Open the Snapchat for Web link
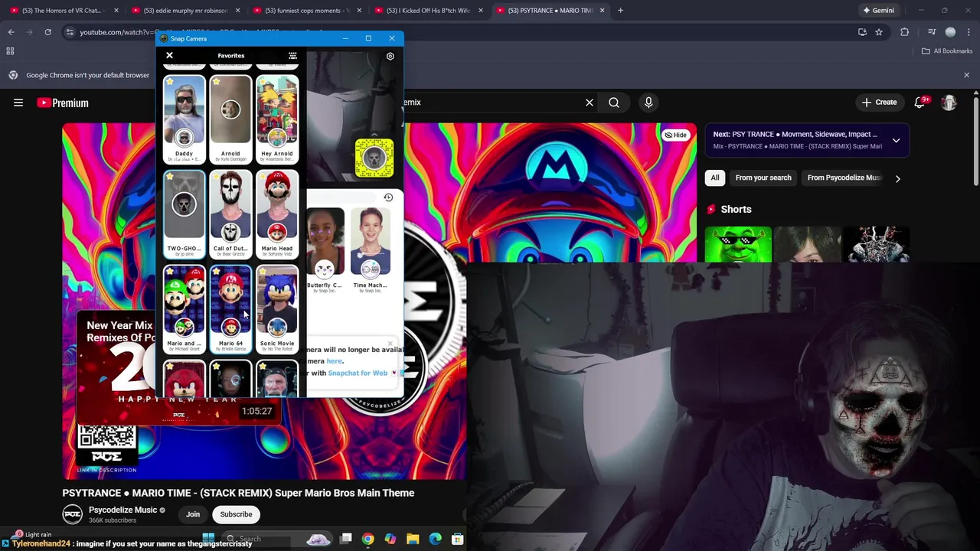 click(x=358, y=373)
